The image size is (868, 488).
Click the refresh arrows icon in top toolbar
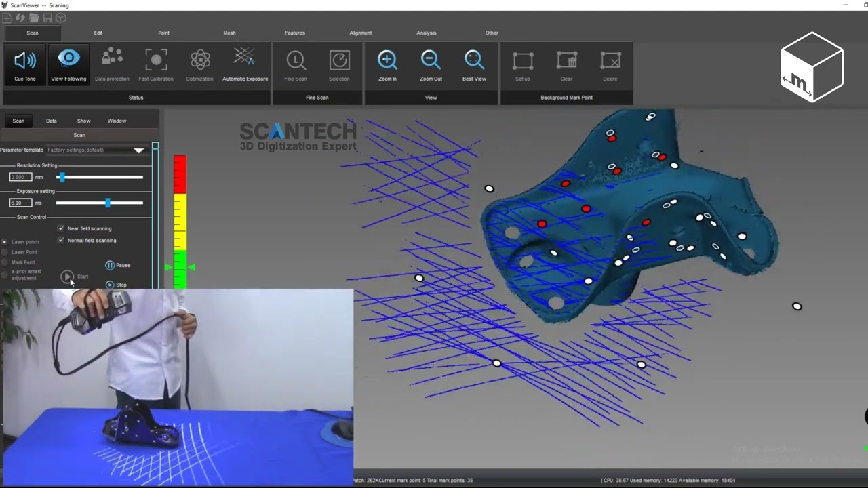pos(20,18)
